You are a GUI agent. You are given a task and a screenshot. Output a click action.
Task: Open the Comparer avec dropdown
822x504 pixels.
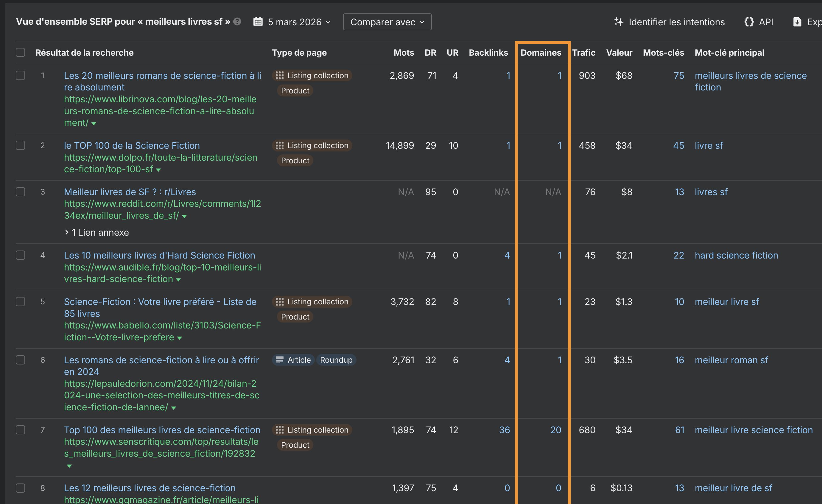387,22
